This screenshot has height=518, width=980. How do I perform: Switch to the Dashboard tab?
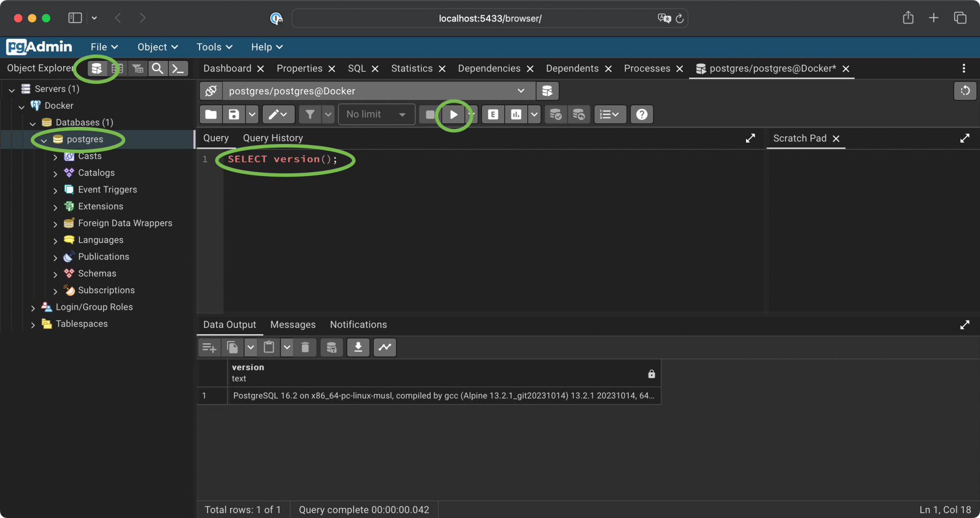(227, 68)
